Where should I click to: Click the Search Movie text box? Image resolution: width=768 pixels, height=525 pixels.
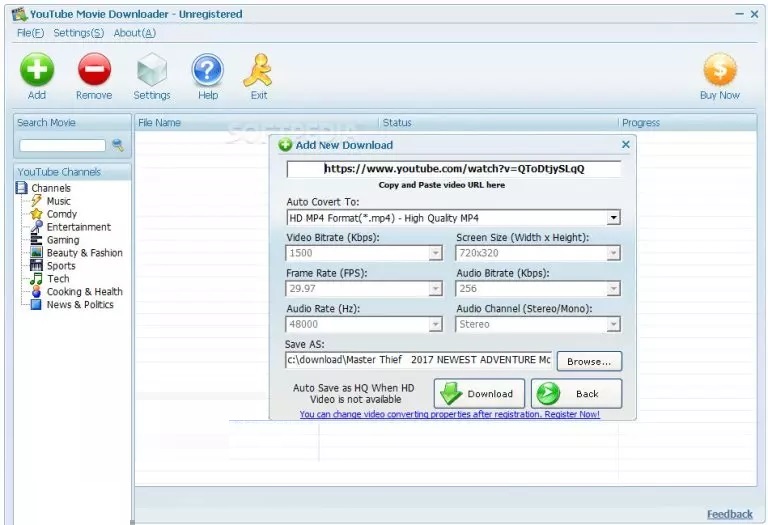point(63,145)
